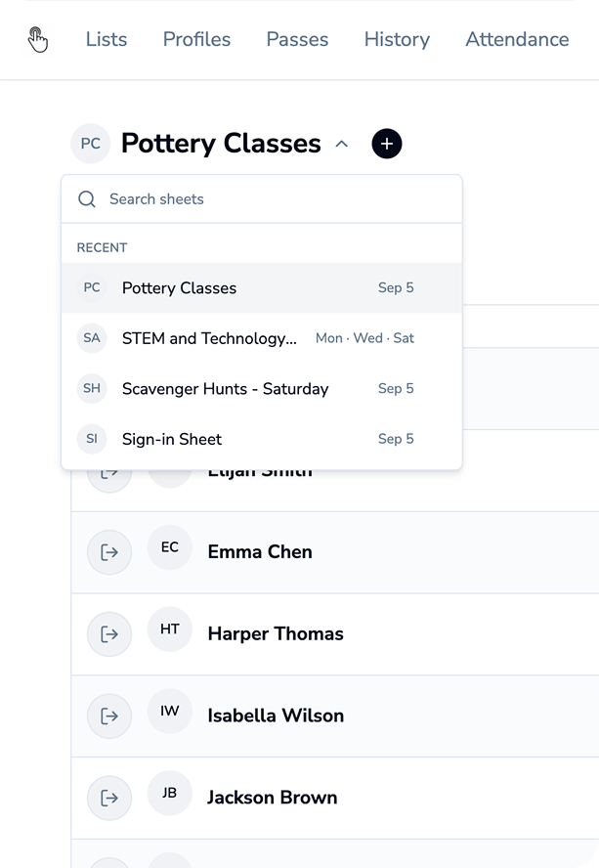599x868 pixels.
Task: View the Attendance tab
Action: click(517, 39)
